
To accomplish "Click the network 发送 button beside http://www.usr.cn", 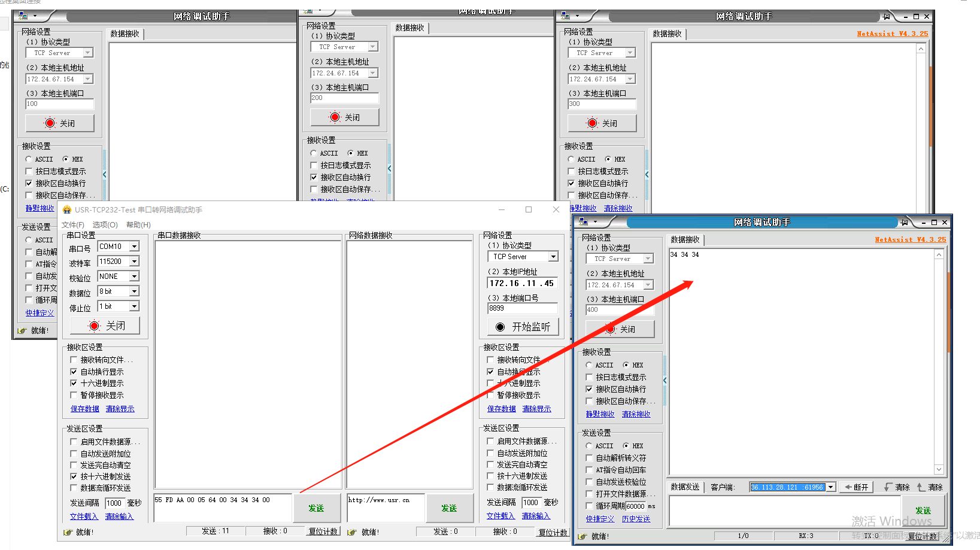I will [449, 508].
